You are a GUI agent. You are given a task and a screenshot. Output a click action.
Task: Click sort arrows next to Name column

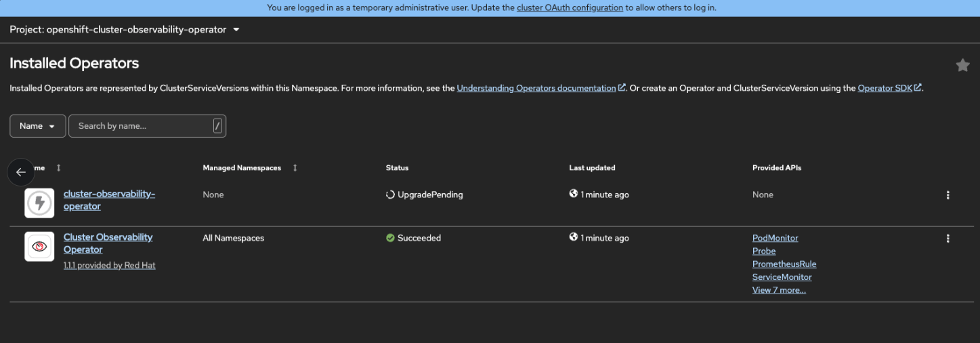(58, 167)
